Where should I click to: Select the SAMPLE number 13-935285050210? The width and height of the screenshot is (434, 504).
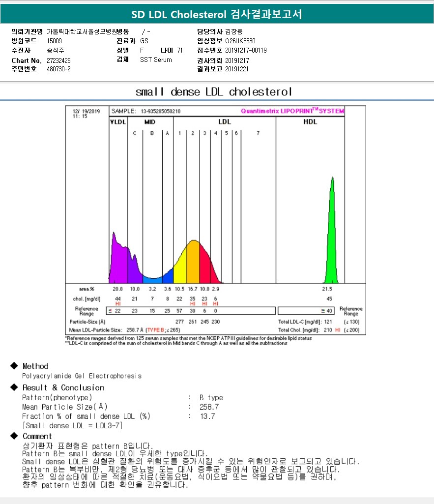pyautogui.click(x=161, y=112)
